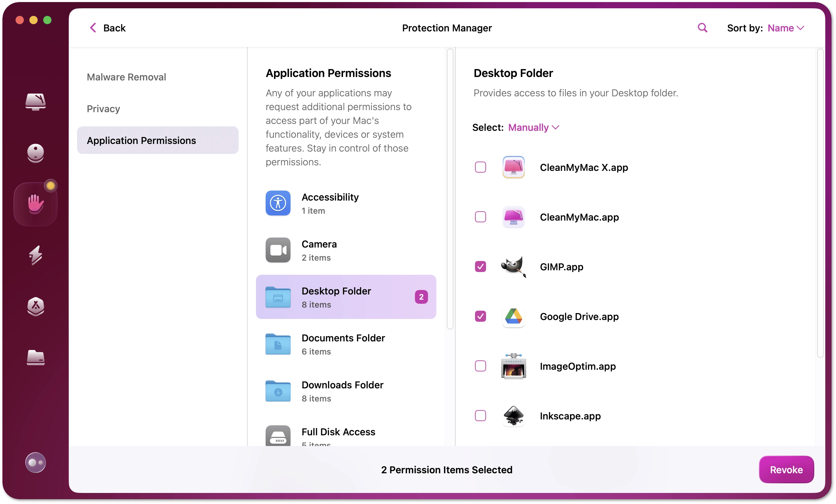
Task: Click the CleanMyMac.app icon
Action: 514,217
